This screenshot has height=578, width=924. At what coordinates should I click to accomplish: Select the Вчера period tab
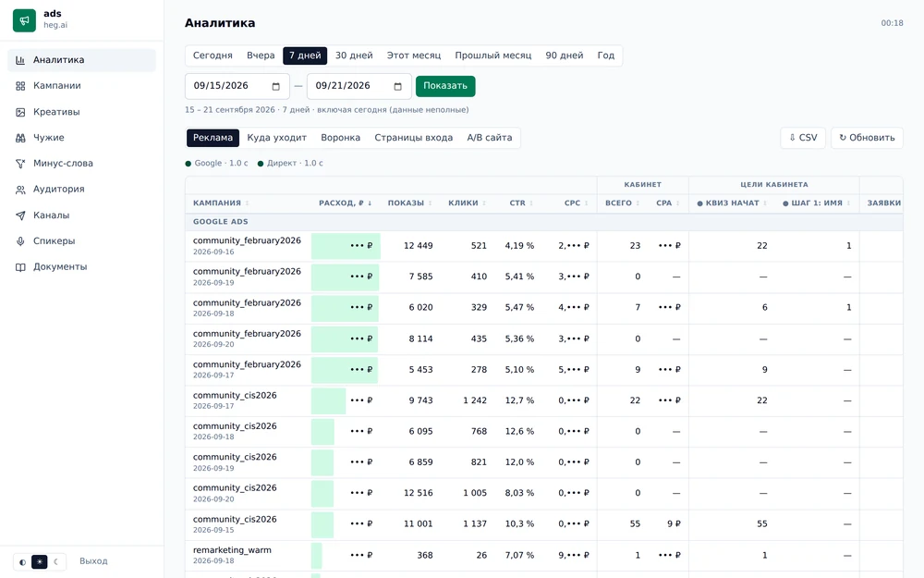click(261, 55)
